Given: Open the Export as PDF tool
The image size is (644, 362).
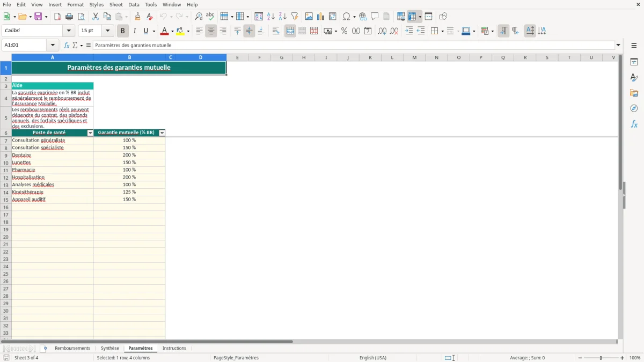Looking at the screenshot, I should coord(57,17).
